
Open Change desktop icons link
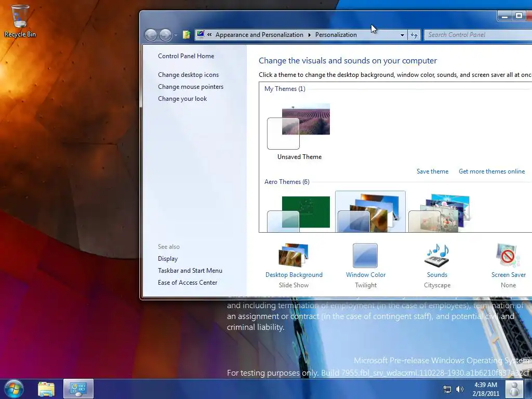click(x=188, y=75)
